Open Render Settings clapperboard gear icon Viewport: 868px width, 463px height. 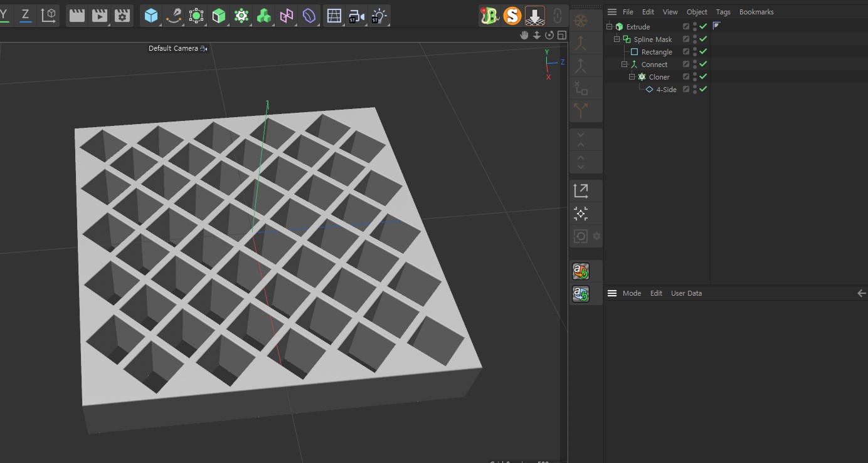click(x=122, y=16)
